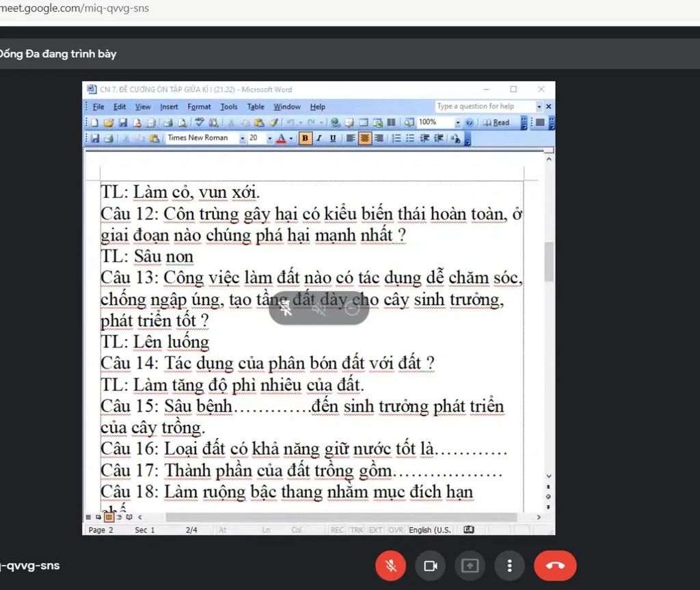Increase paragraph indent
The image size is (700, 590).
(438, 138)
